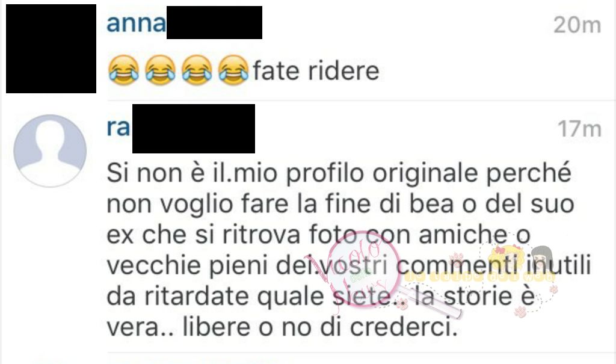
Task: Open the blacked-out profile picture beside anna
Action: 51,49
